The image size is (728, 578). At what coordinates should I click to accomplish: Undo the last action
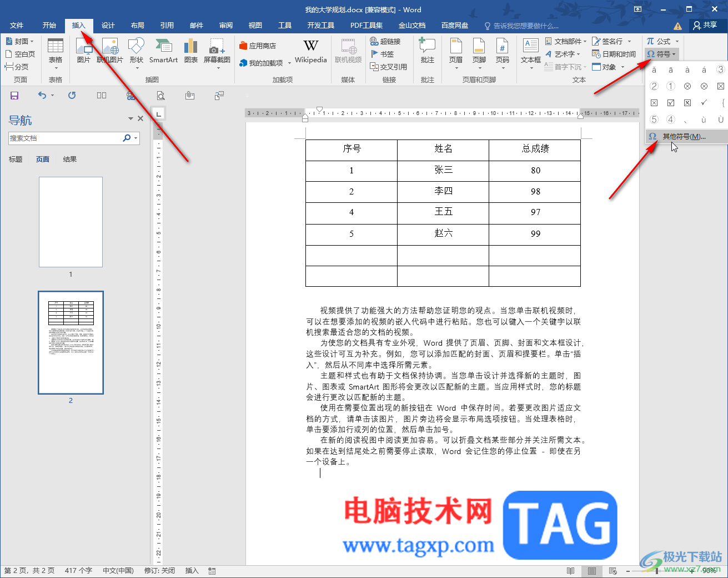coord(42,96)
